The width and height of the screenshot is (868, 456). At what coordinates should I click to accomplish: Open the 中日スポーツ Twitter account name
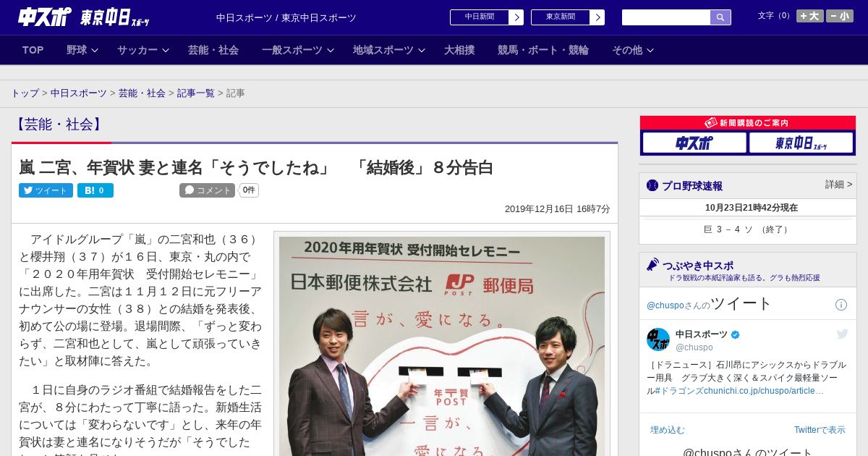[x=702, y=334]
